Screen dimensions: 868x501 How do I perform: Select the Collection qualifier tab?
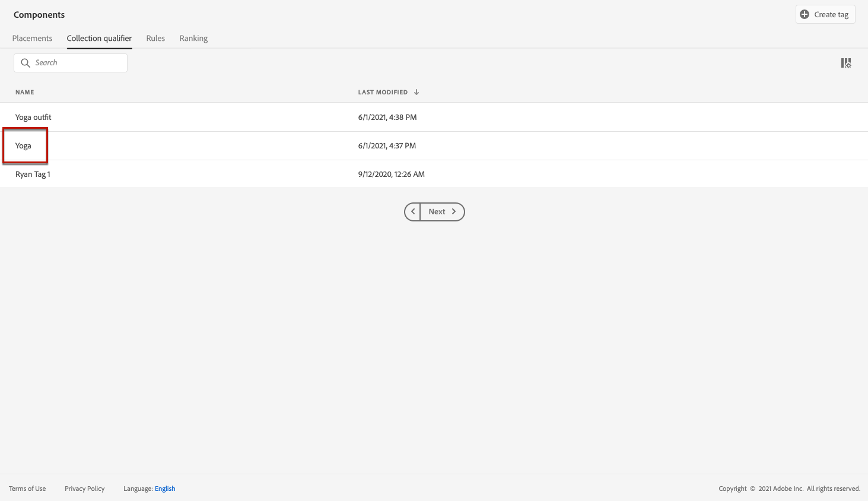click(99, 39)
